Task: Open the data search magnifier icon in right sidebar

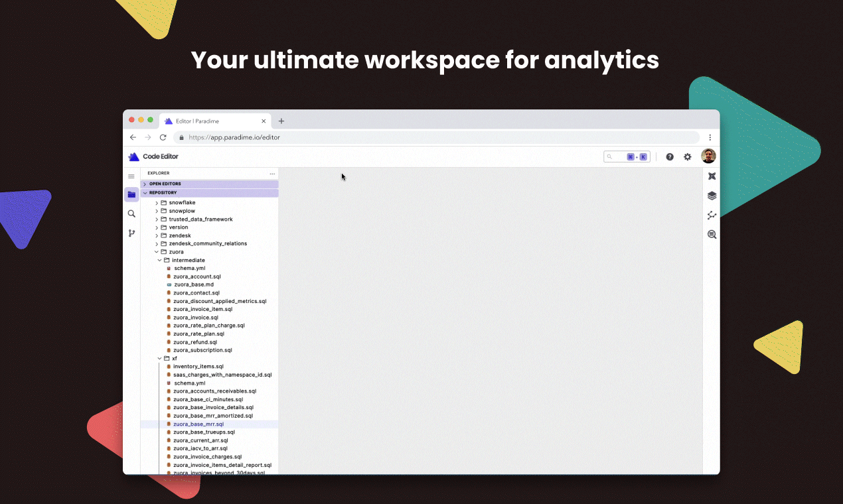Action: pyautogui.click(x=712, y=235)
